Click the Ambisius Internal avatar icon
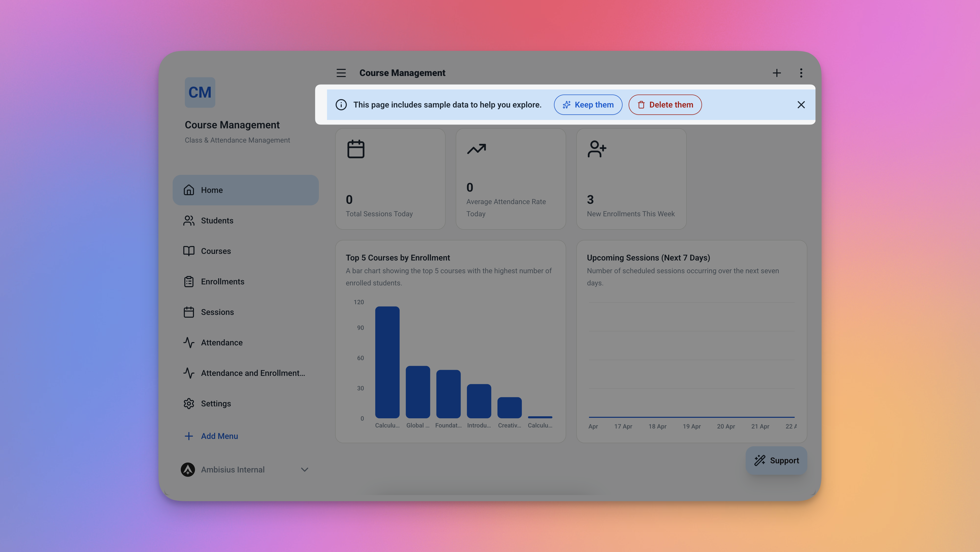 click(188, 469)
